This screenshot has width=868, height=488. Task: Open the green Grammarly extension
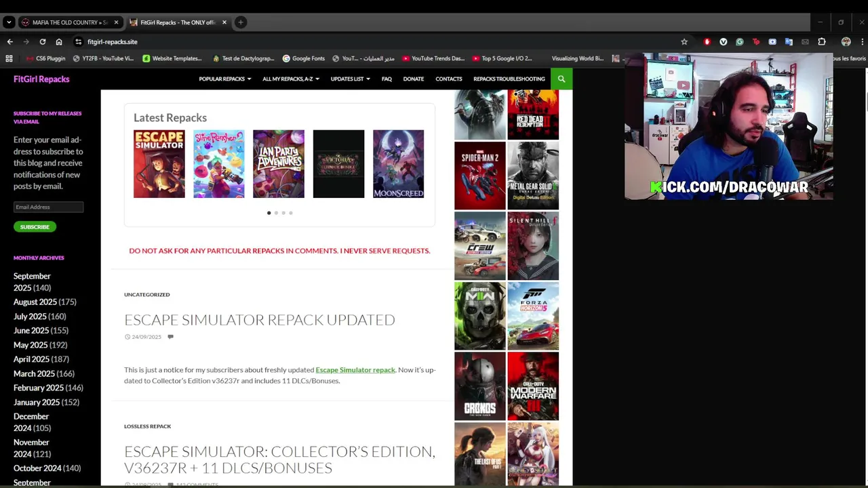pos(740,42)
